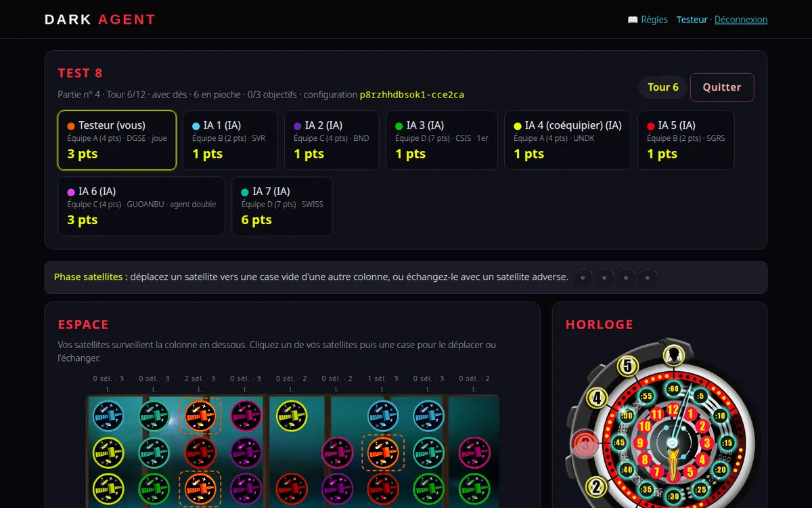This screenshot has height=508, width=812.
Task: Click the Quitter button
Action: click(x=722, y=87)
